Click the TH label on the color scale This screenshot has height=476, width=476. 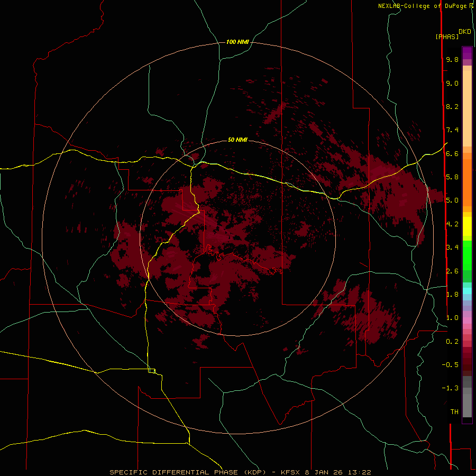454,412
